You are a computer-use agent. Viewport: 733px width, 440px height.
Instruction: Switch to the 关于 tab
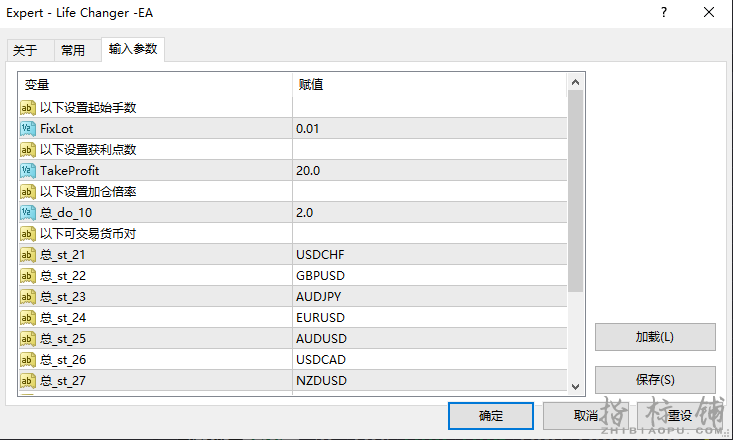(25, 51)
